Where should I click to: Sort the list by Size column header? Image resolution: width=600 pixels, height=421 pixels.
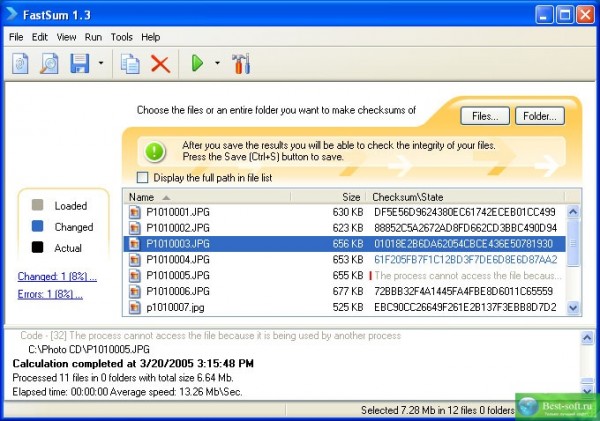click(328, 197)
